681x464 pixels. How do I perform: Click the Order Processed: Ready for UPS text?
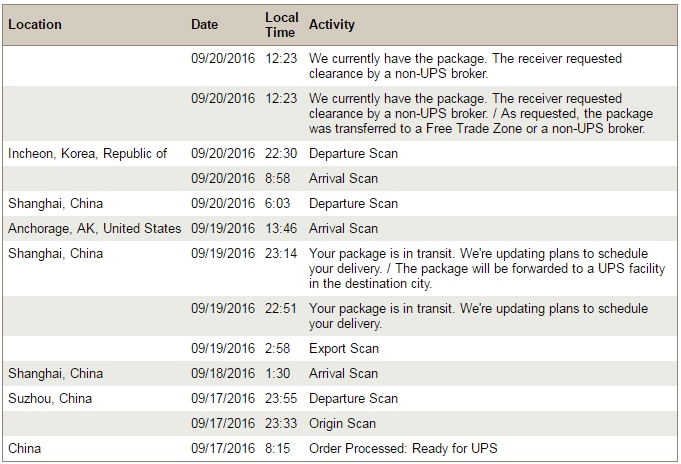[403, 448]
